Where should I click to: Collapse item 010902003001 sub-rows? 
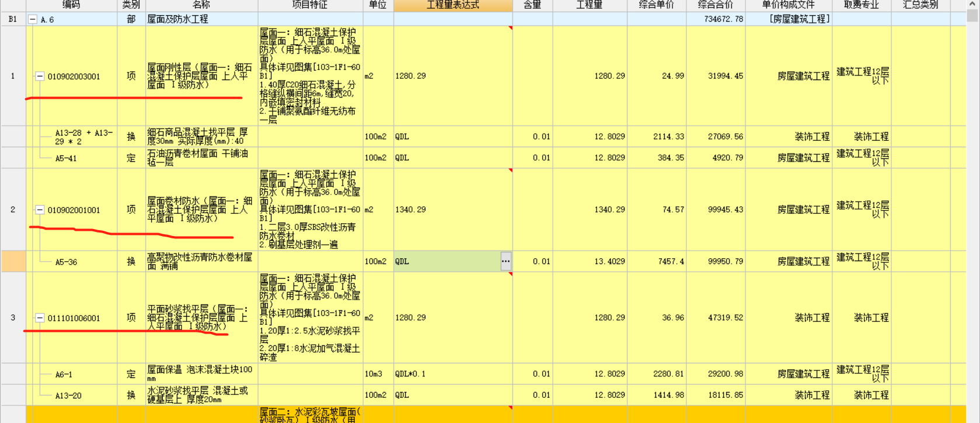(x=40, y=77)
